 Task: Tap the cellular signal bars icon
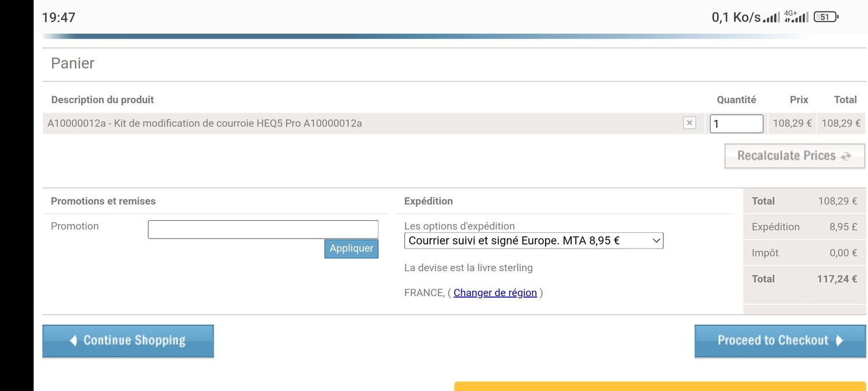pos(771,17)
